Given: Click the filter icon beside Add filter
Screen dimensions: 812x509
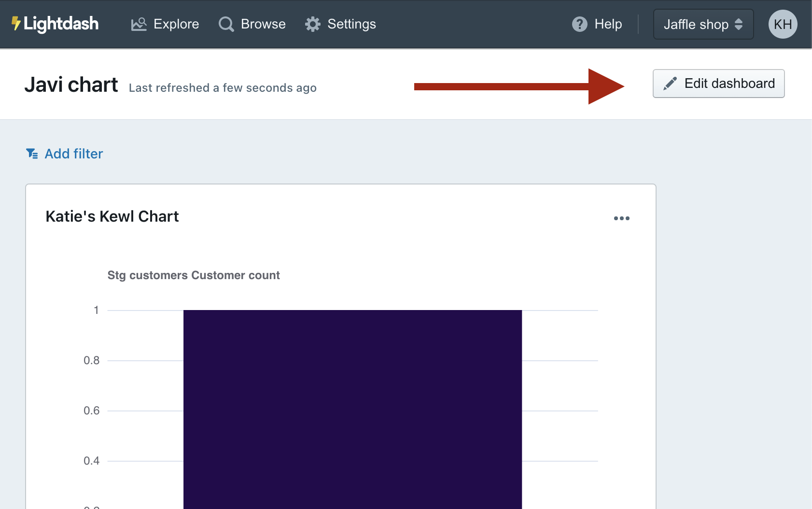Looking at the screenshot, I should tap(32, 154).
